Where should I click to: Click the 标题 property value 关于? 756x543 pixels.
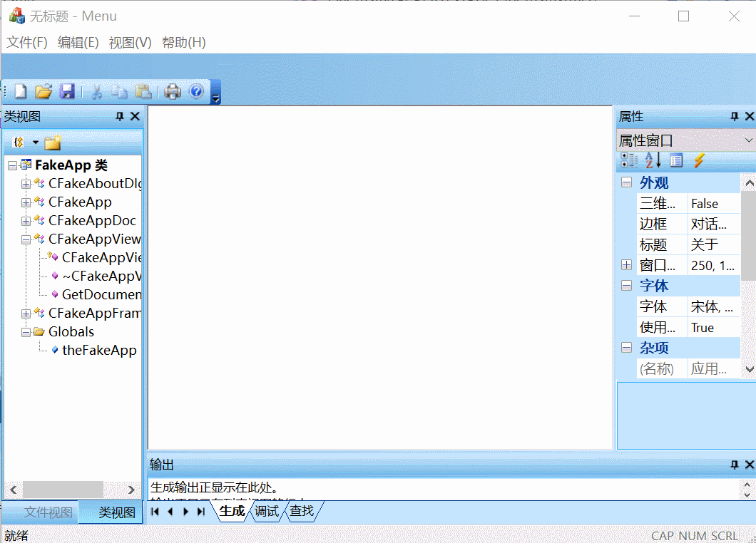tap(714, 244)
